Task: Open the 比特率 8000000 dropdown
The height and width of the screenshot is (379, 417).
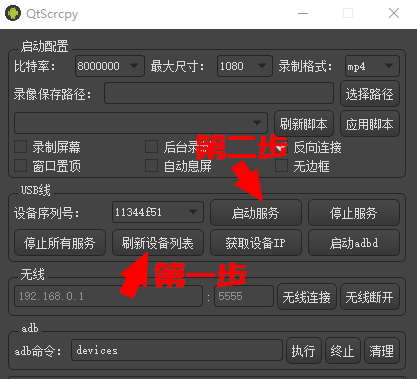Action: coord(110,66)
